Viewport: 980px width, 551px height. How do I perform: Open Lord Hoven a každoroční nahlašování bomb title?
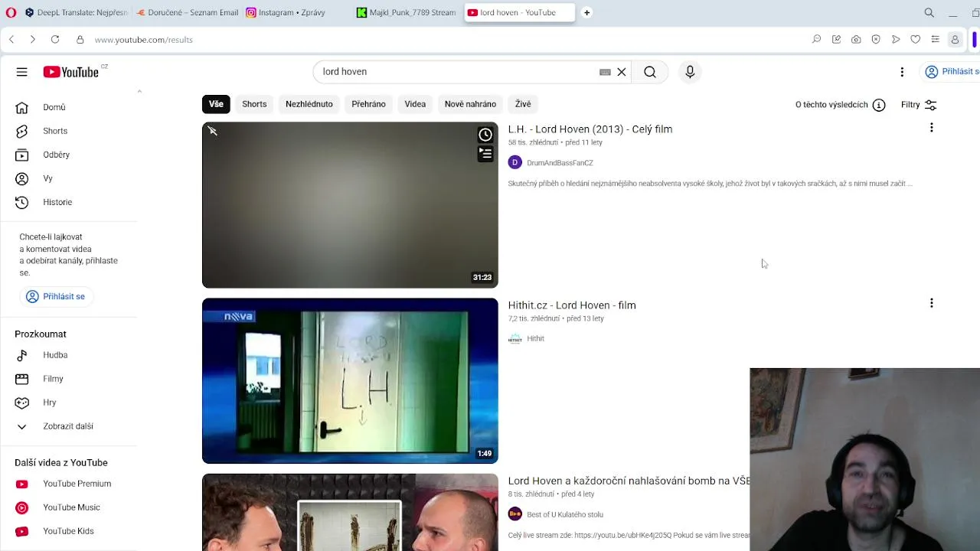tap(629, 481)
